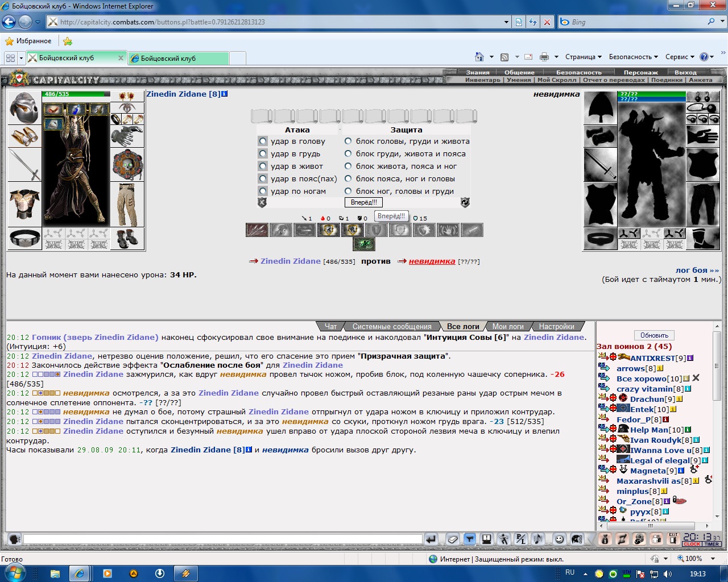Click the info icon next to Zinedin Zidane [8]
728x582 pixels.
click(x=225, y=94)
